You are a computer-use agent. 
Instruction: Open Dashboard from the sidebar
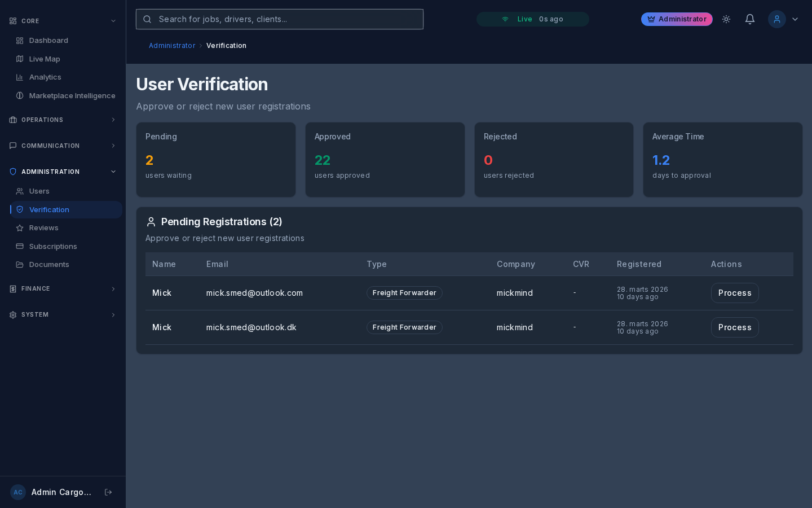(x=48, y=41)
